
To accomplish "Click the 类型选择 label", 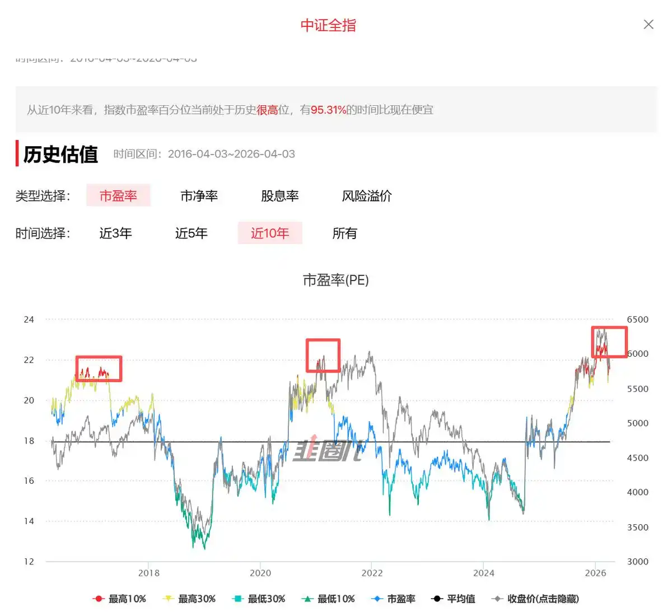I will click(x=43, y=196).
